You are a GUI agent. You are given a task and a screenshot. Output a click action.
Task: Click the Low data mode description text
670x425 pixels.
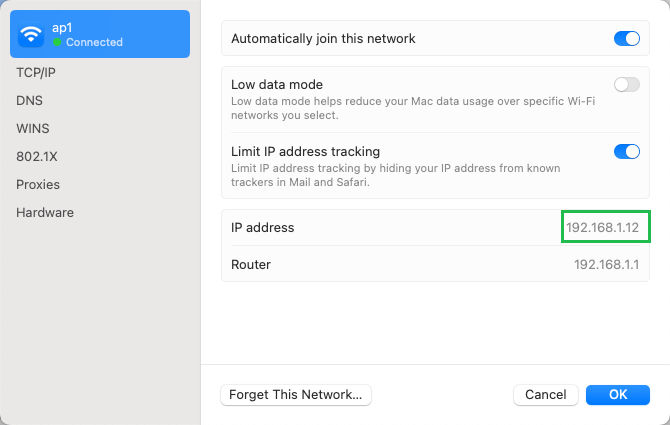pos(413,108)
